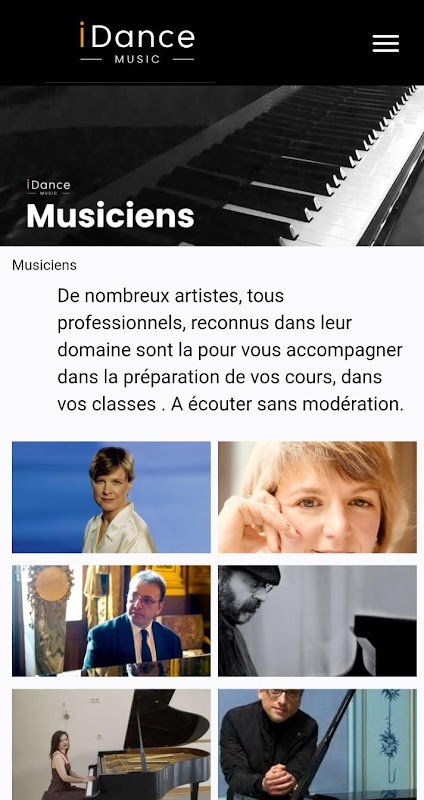424x800 pixels.
Task: Click the small iDance logo above Musiciens
Action: point(48,187)
